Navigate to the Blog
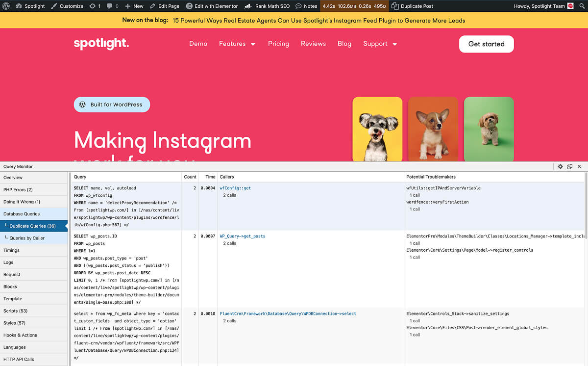Screen dimensions: 588x366 point(344,44)
